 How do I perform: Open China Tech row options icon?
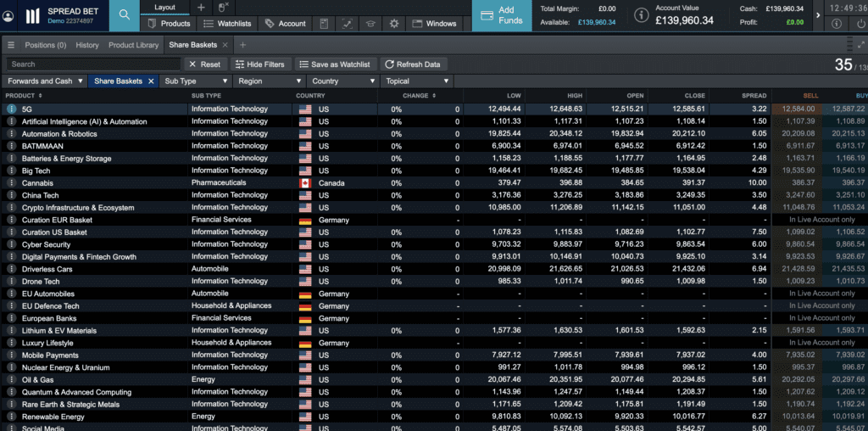click(11, 195)
